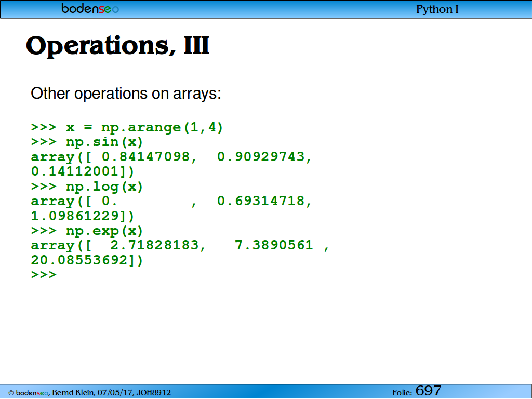Click the last empty '>>>' prompt
The width and height of the screenshot is (532, 399).
(x=44, y=274)
